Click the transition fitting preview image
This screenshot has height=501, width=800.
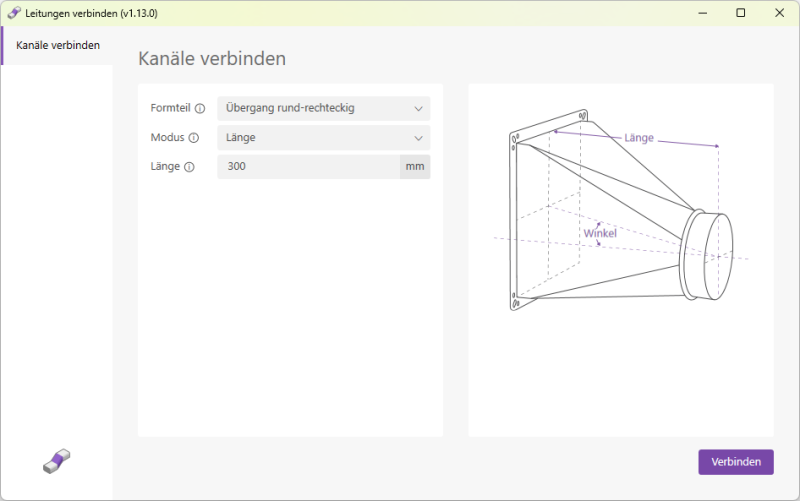click(x=621, y=210)
